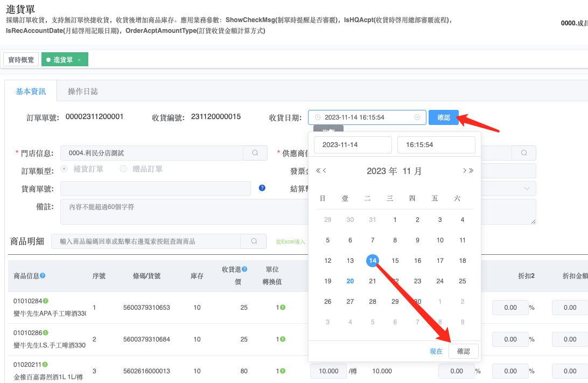
Task: Search products with magnifier icon in 商品明細
Action: 254,241
